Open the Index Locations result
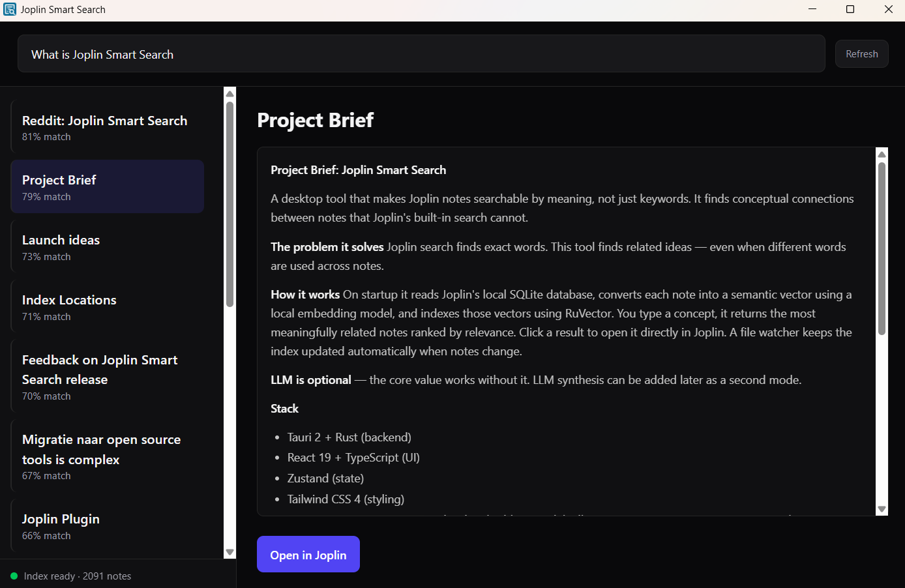The width and height of the screenshot is (905, 588). (108, 307)
